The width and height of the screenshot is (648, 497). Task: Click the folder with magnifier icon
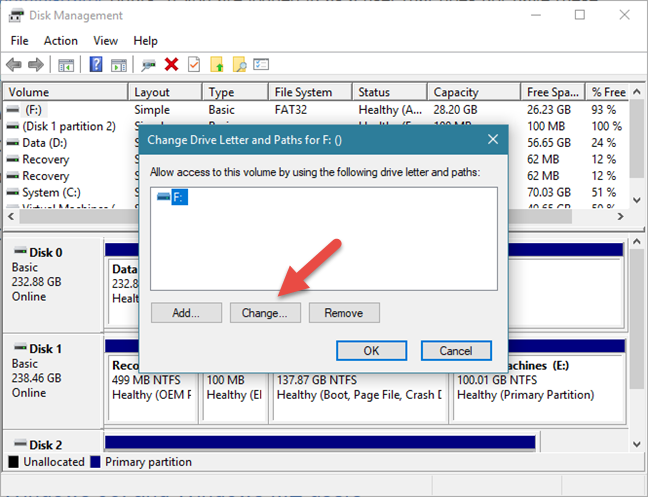click(x=239, y=64)
